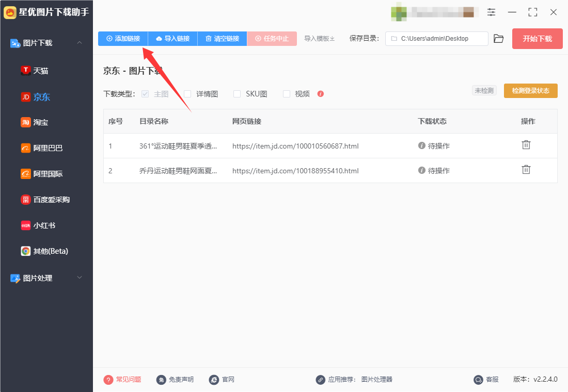This screenshot has width=568, height=392.
Task: Click the 常见问题 question mark icon
Action: pos(108,380)
